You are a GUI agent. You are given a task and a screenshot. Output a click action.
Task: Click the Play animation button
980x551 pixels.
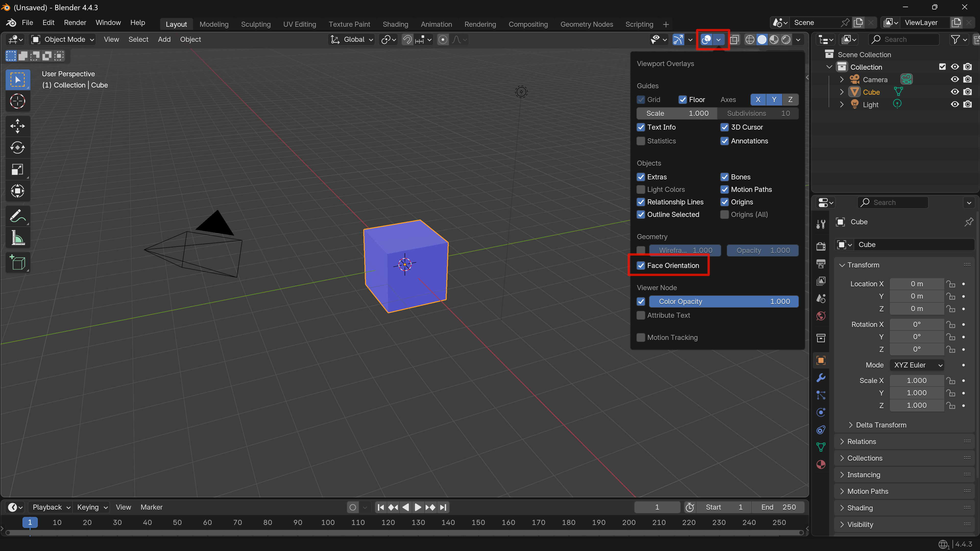click(418, 507)
